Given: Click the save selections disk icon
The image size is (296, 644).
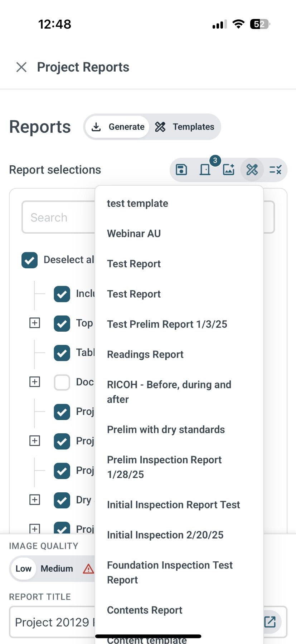Looking at the screenshot, I should [x=181, y=170].
